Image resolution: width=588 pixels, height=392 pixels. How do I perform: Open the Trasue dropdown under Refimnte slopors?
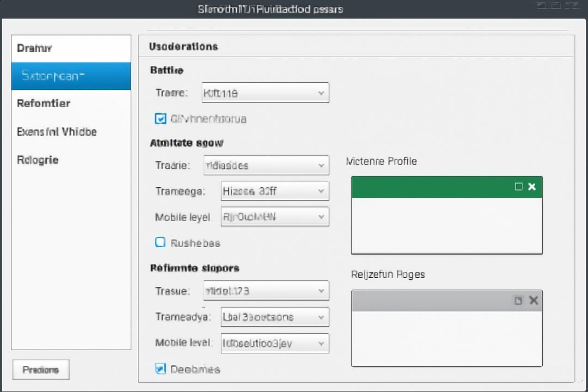pos(266,291)
